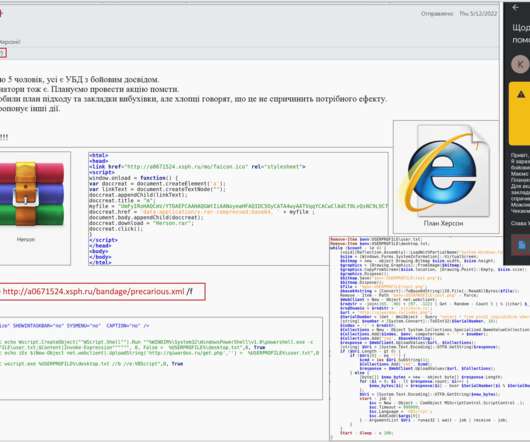
Task: Select wscript.exe desktop.txt command line
Action: pos(91,364)
